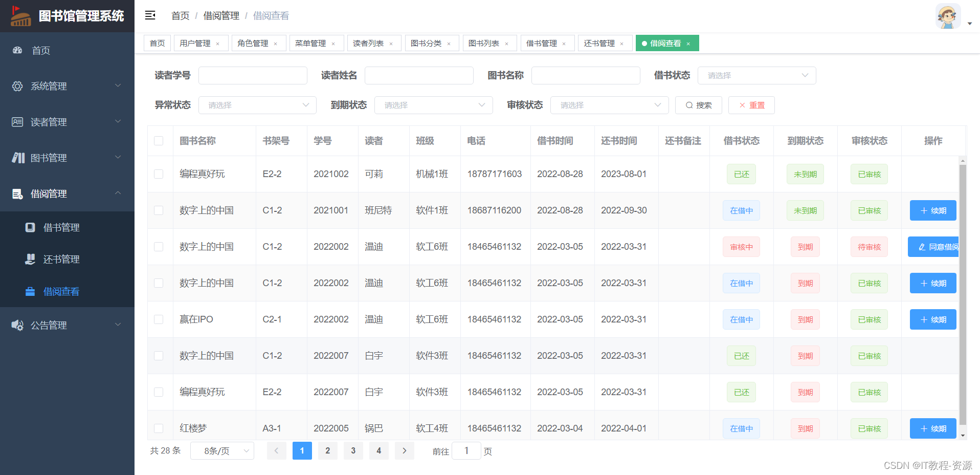Image resolution: width=980 pixels, height=475 pixels.
Task: Focus the 读者姓名 input field
Action: [419, 75]
